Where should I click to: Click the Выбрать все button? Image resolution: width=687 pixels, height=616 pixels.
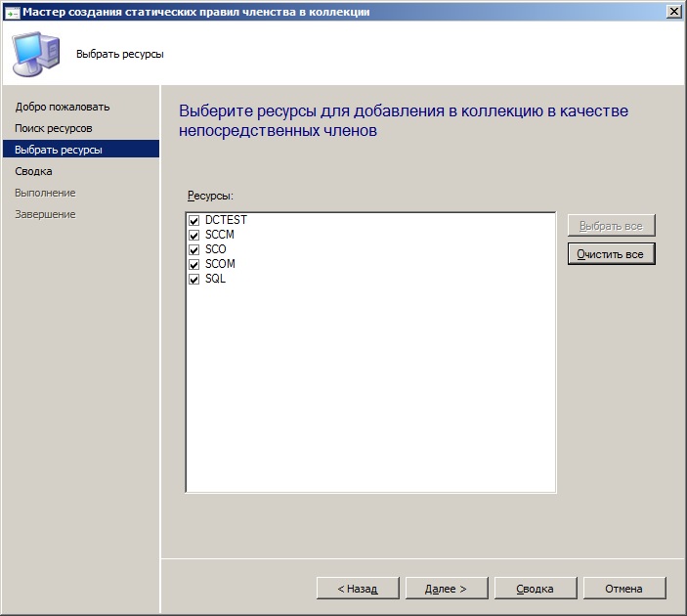611,225
